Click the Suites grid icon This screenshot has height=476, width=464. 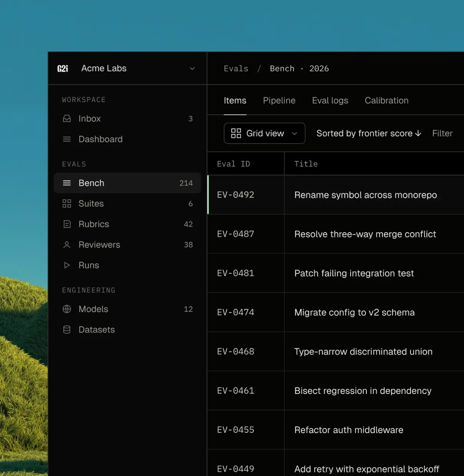pyautogui.click(x=67, y=204)
